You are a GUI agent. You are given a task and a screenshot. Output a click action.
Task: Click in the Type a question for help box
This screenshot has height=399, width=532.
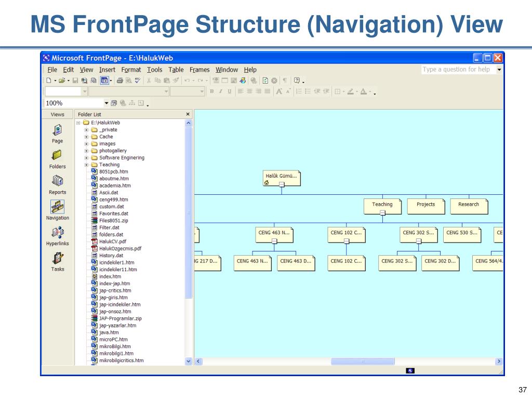coord(458,69)
